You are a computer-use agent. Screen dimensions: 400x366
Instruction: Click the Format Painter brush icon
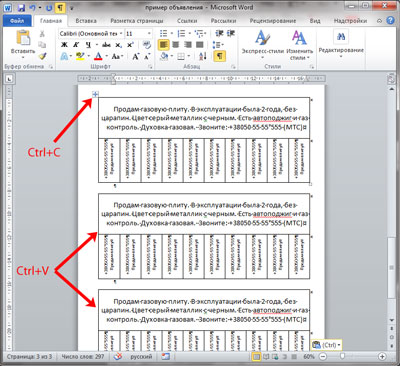(42, 56)
